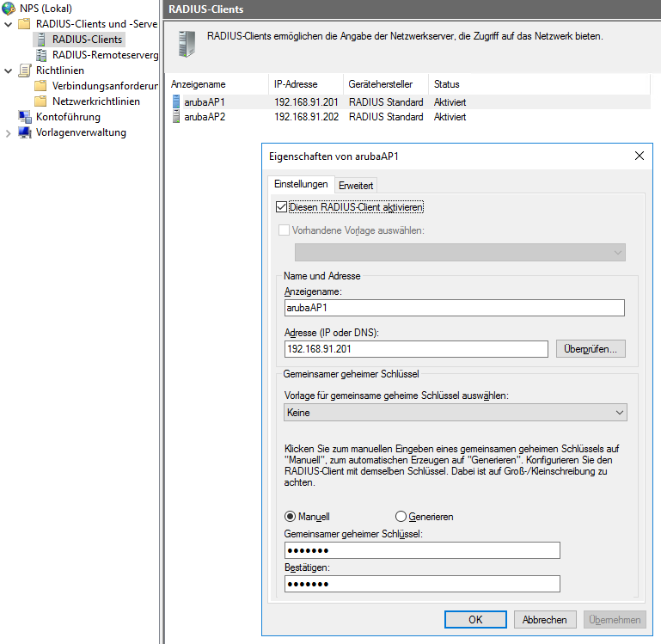Expand the Vorlagenverwaltung tree node
This screenshot has height=644, width=661.
pyautogui.click(x=8, y=133)
